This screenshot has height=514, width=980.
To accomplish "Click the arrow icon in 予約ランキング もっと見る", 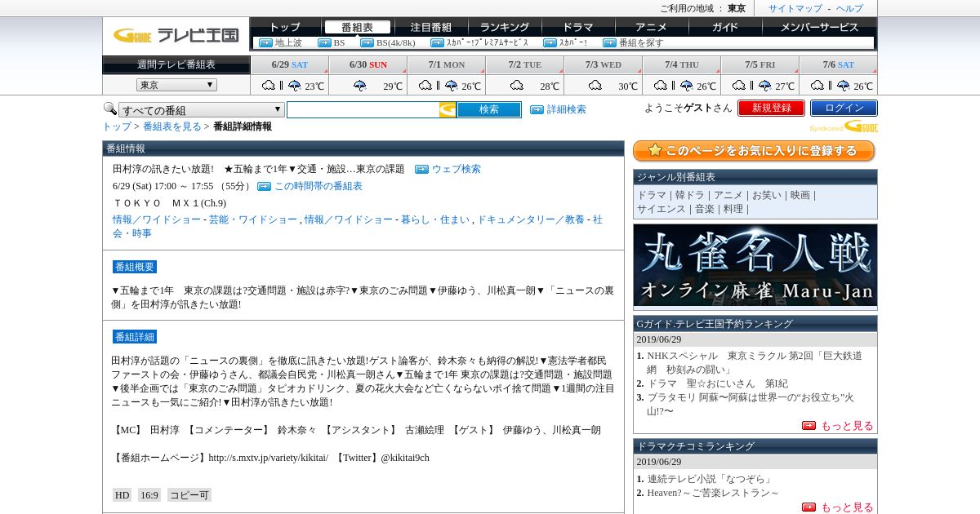I will click(x=808, y=425).
